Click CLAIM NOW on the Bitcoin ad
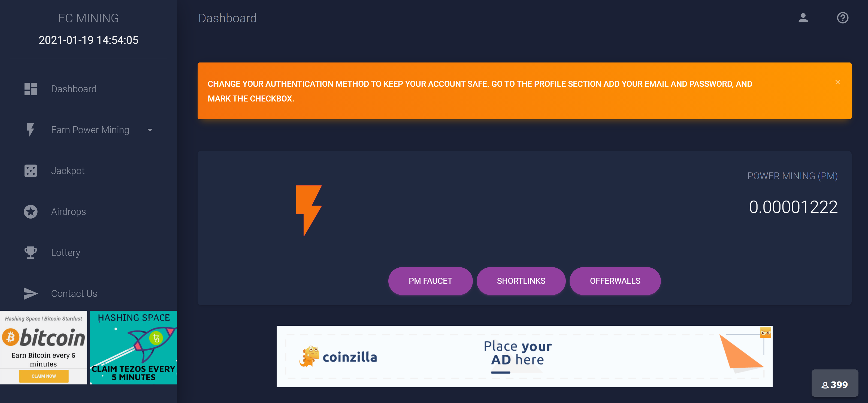This screenshot has width=868, height=403. click(43, 376)
